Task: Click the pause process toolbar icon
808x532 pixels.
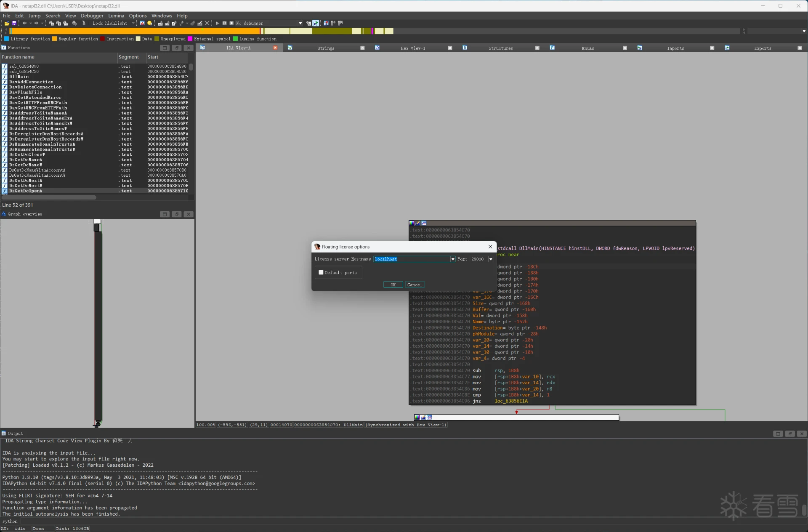Action: 224,23
